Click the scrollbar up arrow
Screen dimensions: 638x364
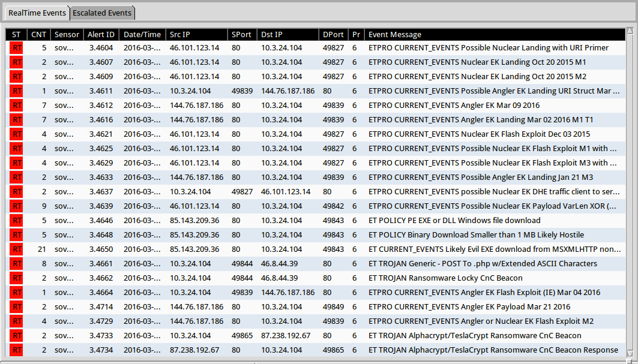click(630, 32)
